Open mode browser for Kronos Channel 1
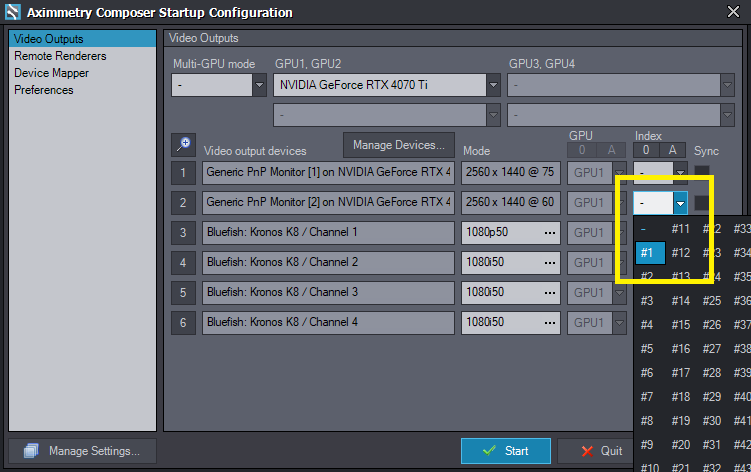The height and width of the screenshot is (472, 751). pyautogui.click(x=548, y=233)
